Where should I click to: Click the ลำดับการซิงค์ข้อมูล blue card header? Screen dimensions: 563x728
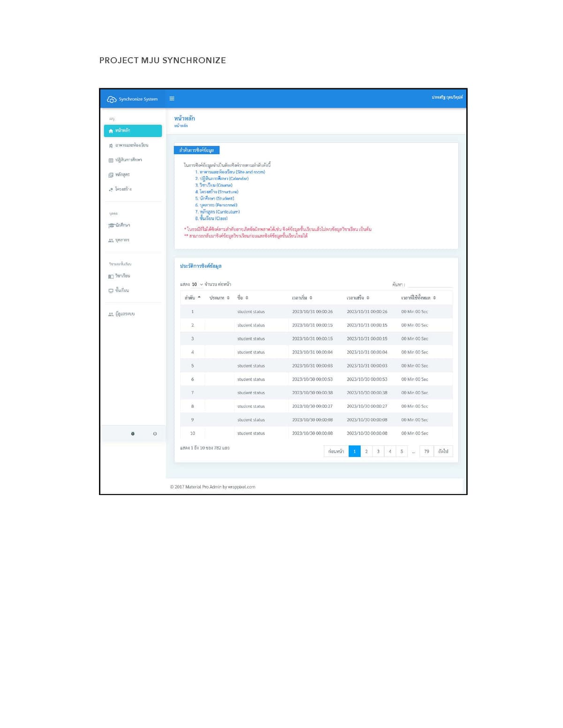[197, 150]
